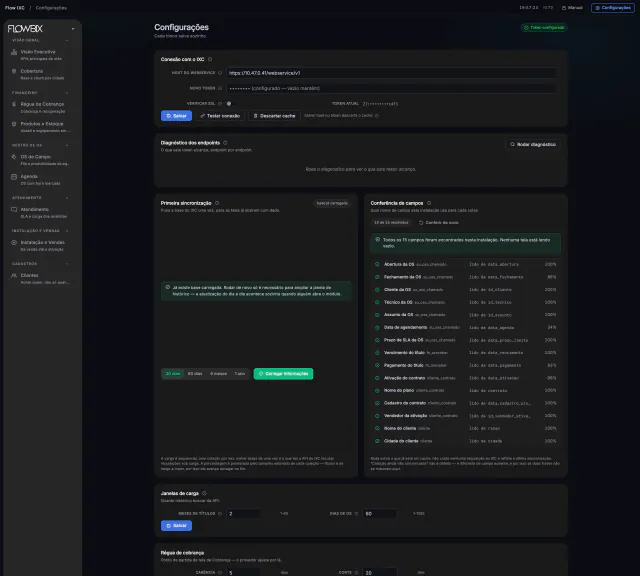The width and height of the screenshot is (640, 576).
Task: Click the check icon for Data de agendamento
Action: 377,327
